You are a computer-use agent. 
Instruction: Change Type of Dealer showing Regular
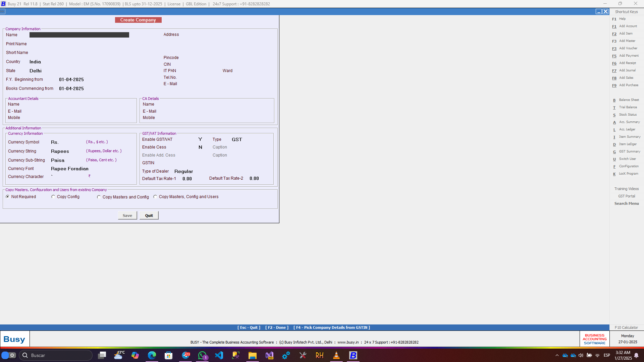(183, 171)
